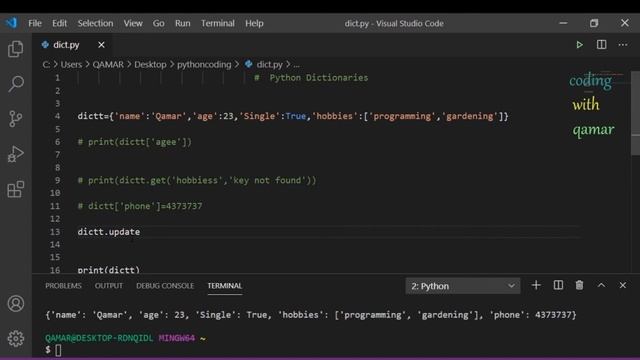
Task: Click commented line with dictt.get('hobbiess'
Action: (197, 180)
